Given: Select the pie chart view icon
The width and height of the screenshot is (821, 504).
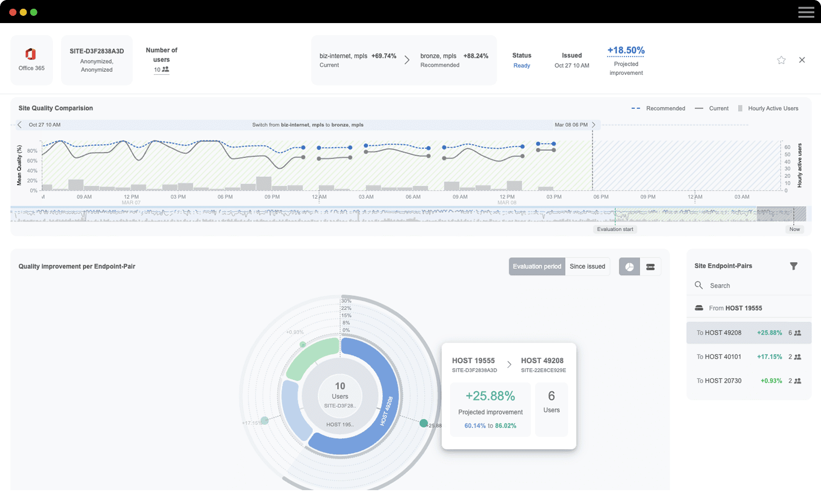Looking at the screenshot, I should coord(629,266).
